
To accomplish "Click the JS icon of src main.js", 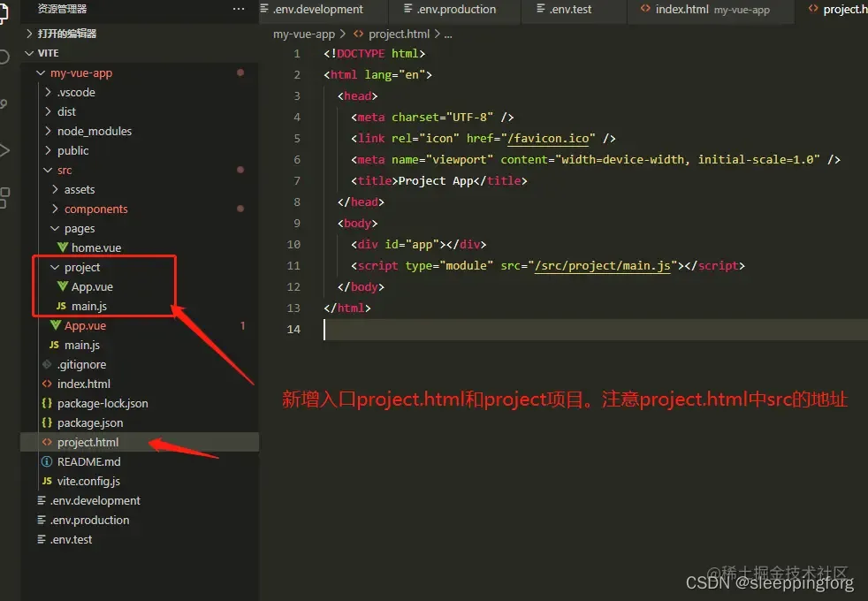I will coord(54,345).
